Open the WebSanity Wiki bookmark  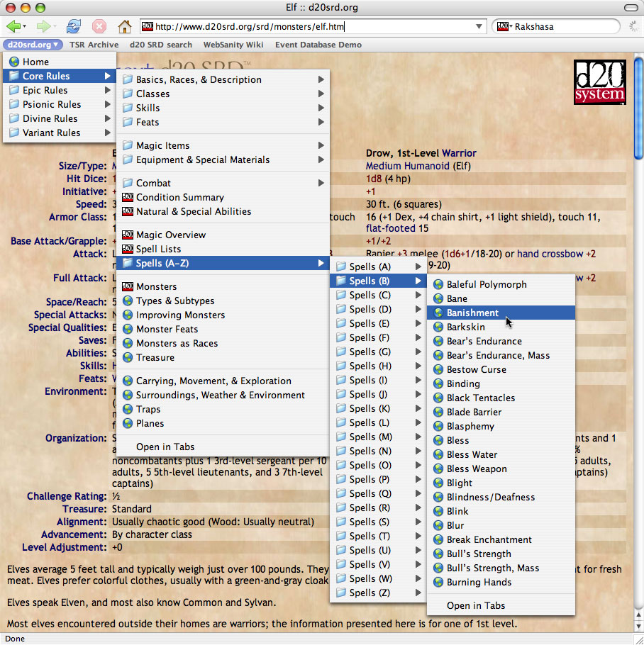[x=233, y=45]
